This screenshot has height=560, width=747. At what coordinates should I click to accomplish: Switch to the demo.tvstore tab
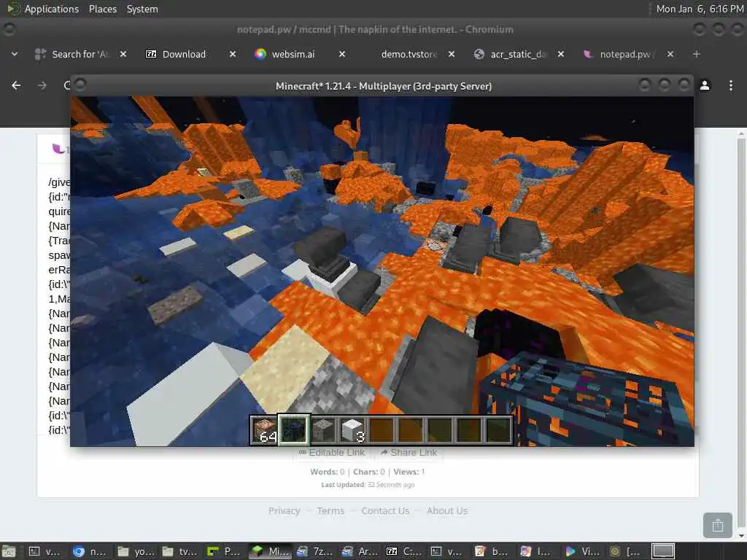[409, 54]
